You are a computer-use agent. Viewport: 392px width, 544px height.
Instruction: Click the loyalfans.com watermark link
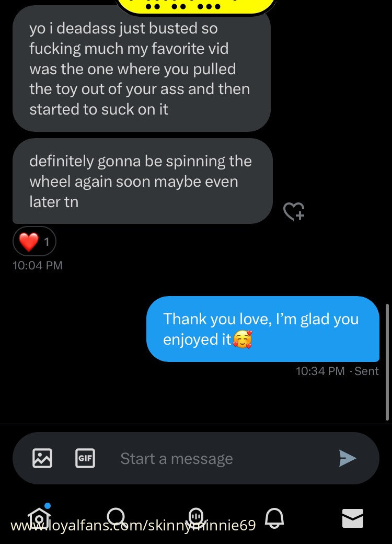click(x=133, y=525)
